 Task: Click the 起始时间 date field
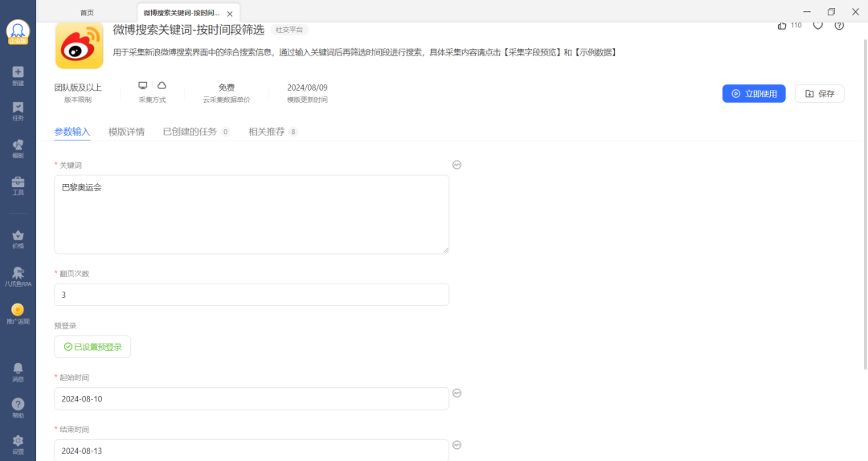point(252,398)
